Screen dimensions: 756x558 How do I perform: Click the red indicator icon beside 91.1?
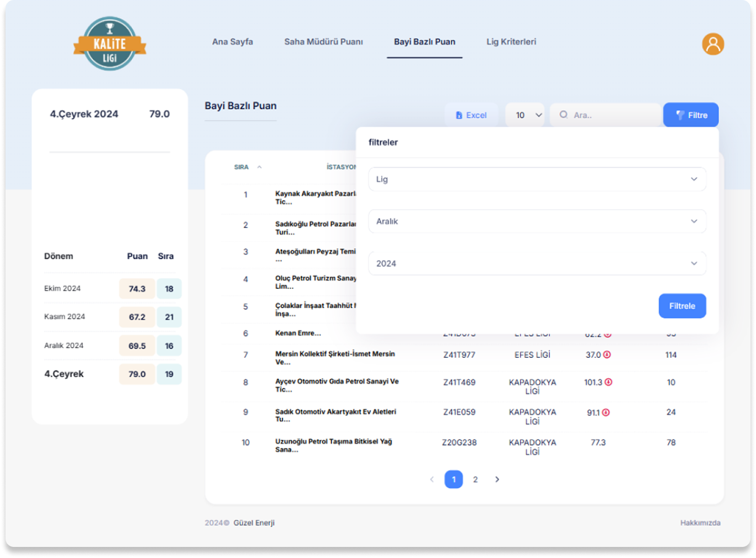606,413
